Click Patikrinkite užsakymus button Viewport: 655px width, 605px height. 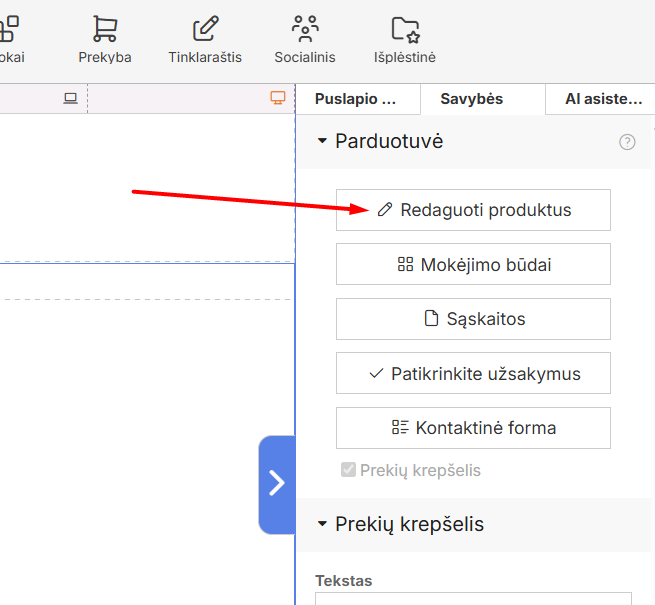[473, 373]
